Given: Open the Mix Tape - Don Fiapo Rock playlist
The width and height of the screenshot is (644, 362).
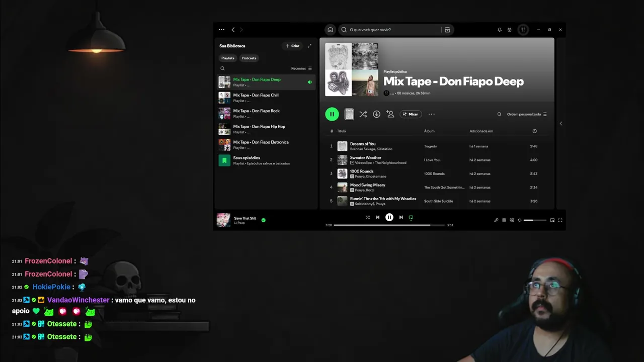Looking at the screenshot, I should click(x=266, y=113).
